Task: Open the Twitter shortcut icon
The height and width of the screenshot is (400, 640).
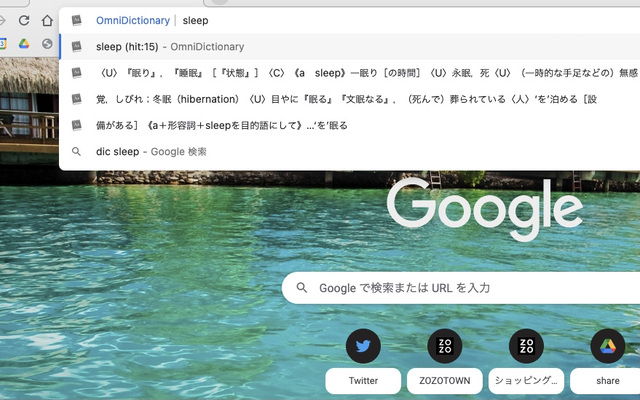Action: point(363,346)
